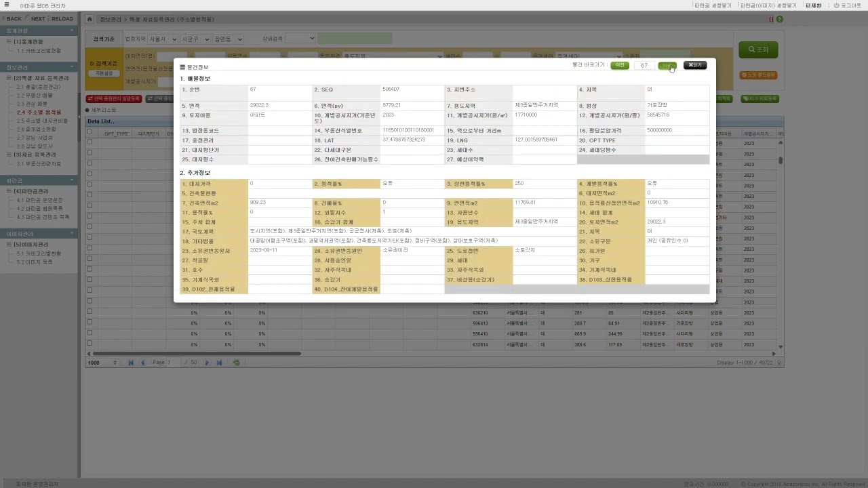Open the 시군구 district dropdown

[x=195, y=39]
